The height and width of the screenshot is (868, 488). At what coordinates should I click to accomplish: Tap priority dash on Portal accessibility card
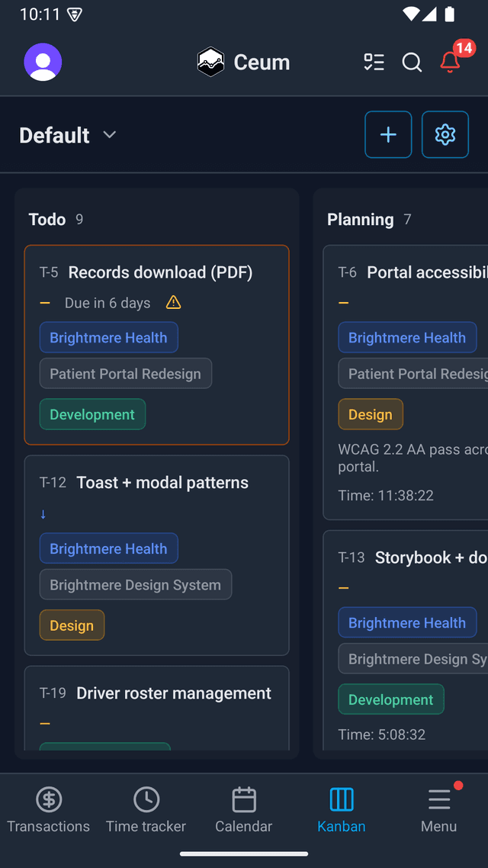pos(344,303)
